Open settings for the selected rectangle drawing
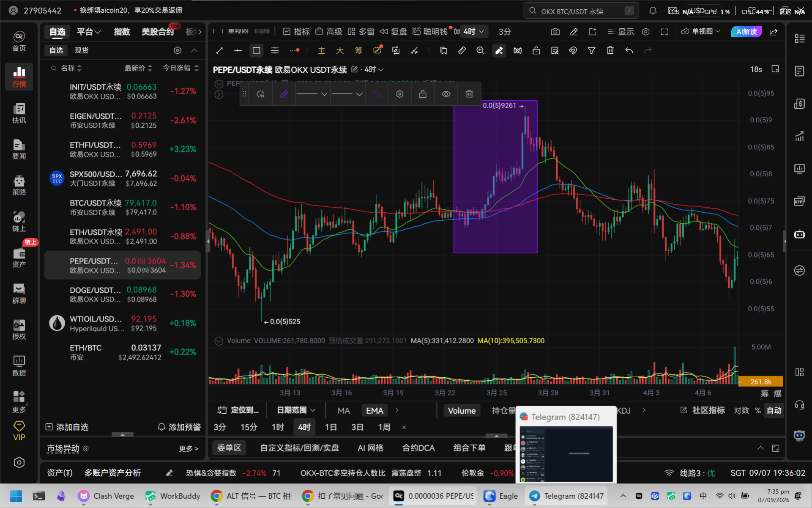 [x=400, y=94]
